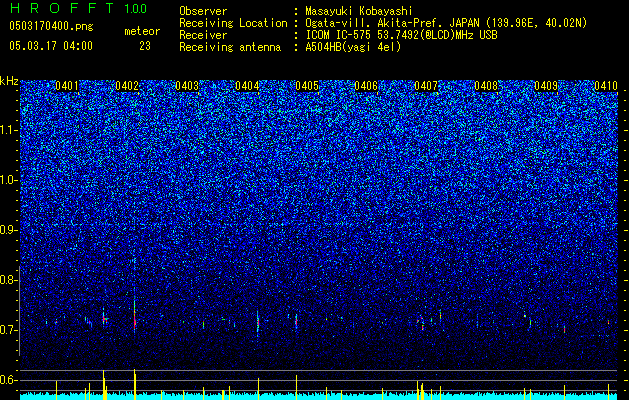Screen dimensions: 629x400
Task: Click the antenna text A504HB(yagi 4el)
Action: pyautogui.click(x=353, y=47)
